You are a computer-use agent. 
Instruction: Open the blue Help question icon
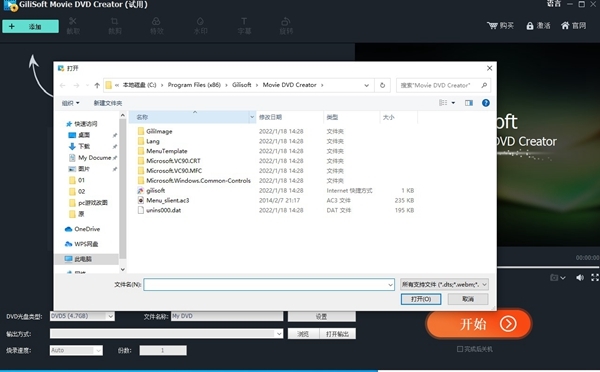pos(486,103)
